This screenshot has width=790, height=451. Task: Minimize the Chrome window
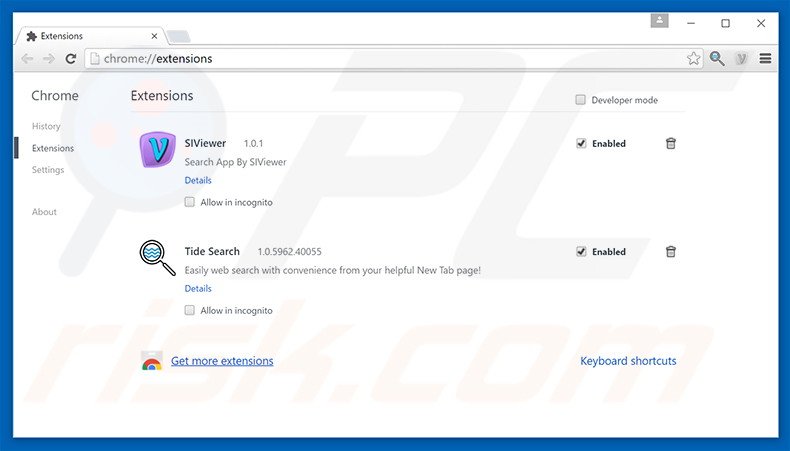pyautogui.click(x=691, y=23)
